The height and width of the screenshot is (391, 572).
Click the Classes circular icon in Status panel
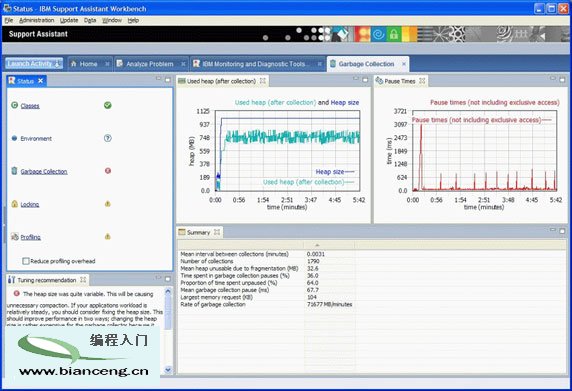click(x=14, y=105)
